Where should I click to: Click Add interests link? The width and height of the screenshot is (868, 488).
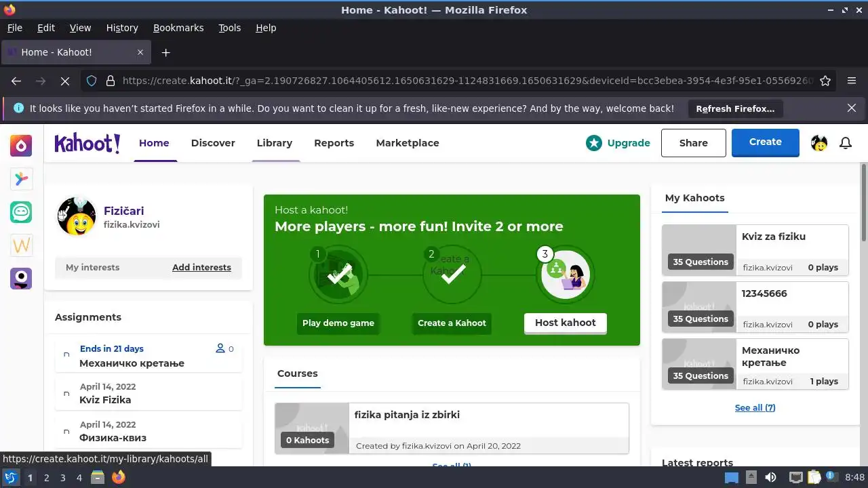[x=201, y=268]
